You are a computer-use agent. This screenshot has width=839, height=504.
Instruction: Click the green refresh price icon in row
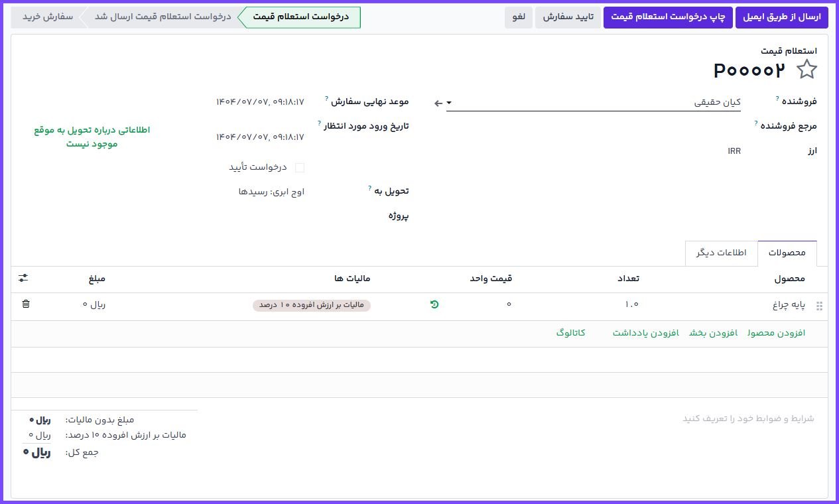pos(434,304)
